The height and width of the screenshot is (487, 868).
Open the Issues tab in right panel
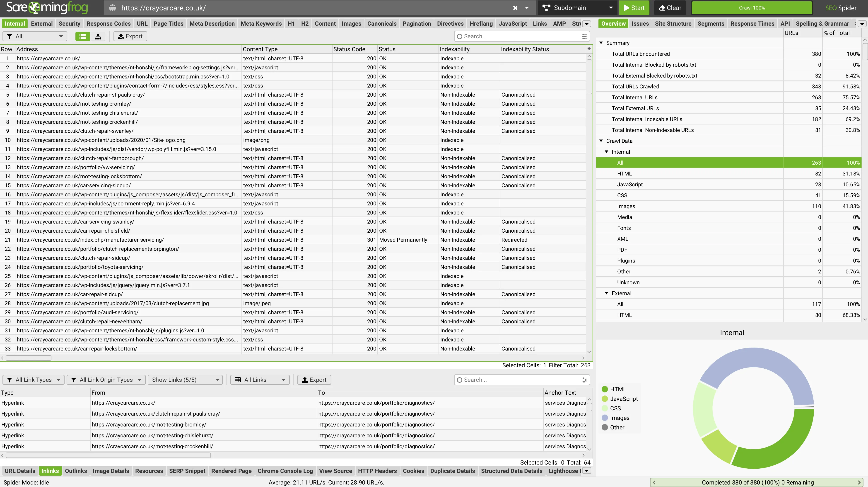point(640,24)
